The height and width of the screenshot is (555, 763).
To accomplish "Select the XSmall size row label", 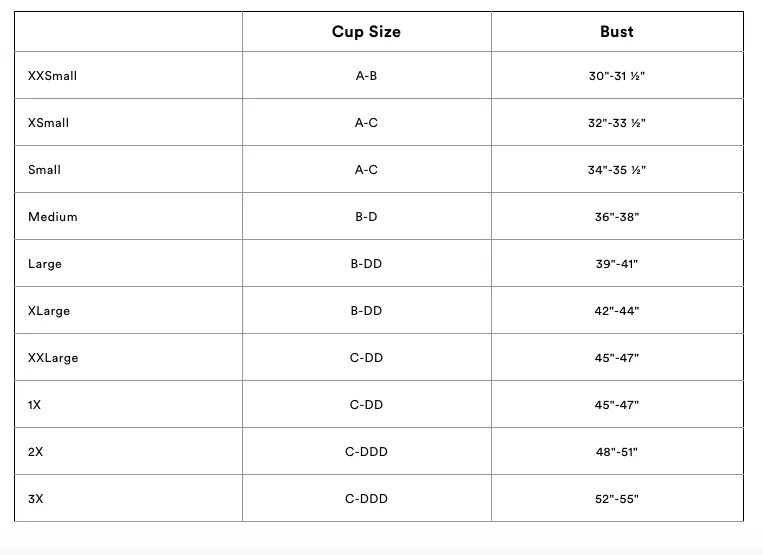I will (x=48, y=123).
